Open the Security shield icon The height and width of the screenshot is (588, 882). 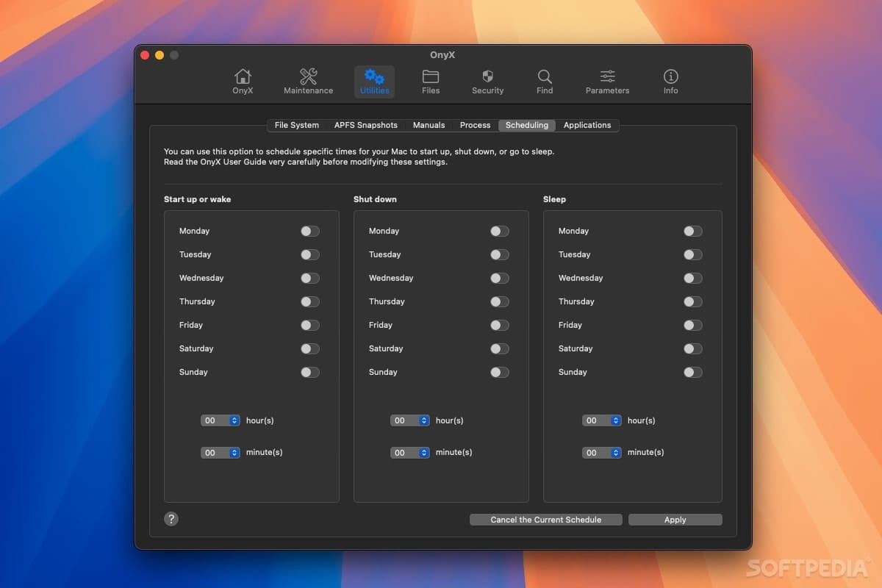pyautogui.click(x=487, y=81)
